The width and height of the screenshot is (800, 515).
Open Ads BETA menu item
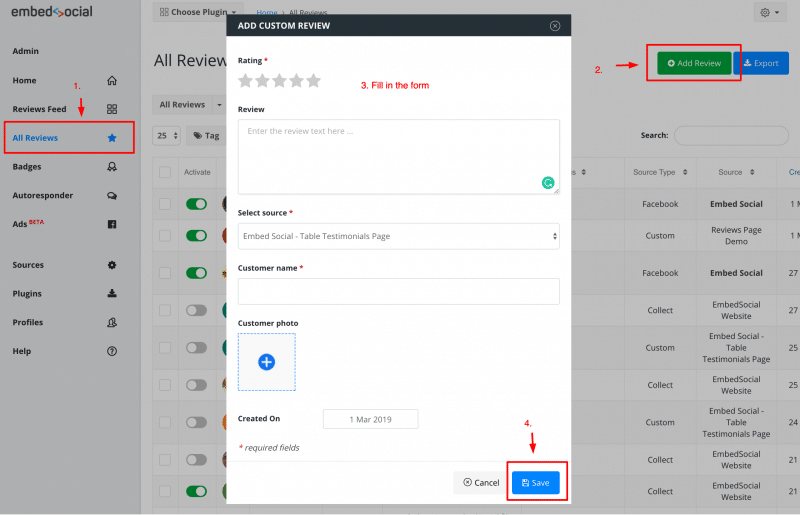click(28, 224)
